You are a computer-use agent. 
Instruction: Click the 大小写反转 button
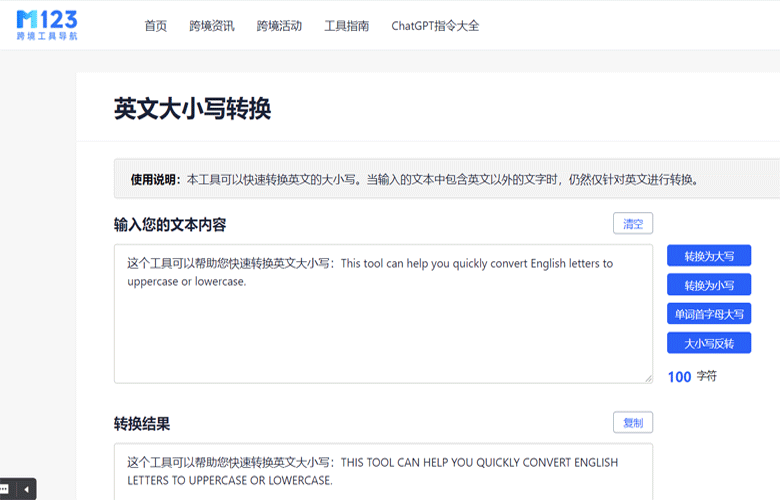click(709, 343)
